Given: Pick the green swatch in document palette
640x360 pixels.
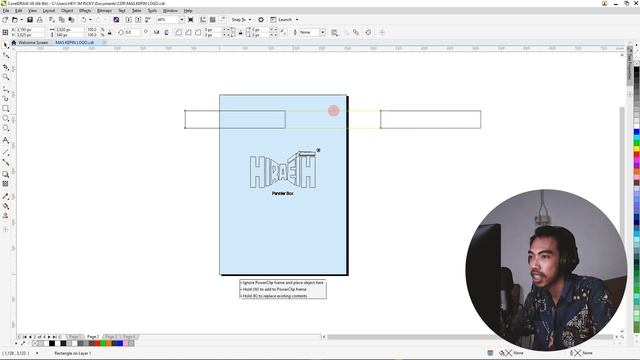Looking at the screenshot, I should pos(102,344).
